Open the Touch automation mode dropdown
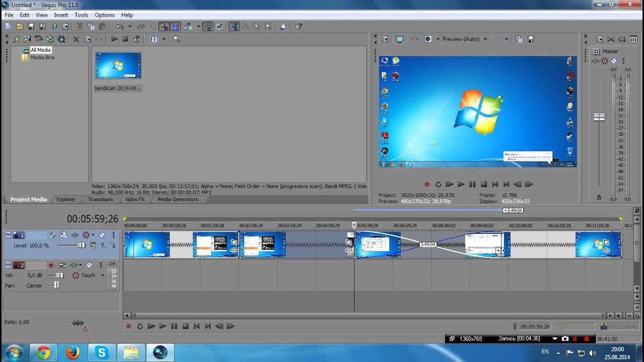Image resolution: width=644 pixels, height=362 pixels. coord(103,275)
